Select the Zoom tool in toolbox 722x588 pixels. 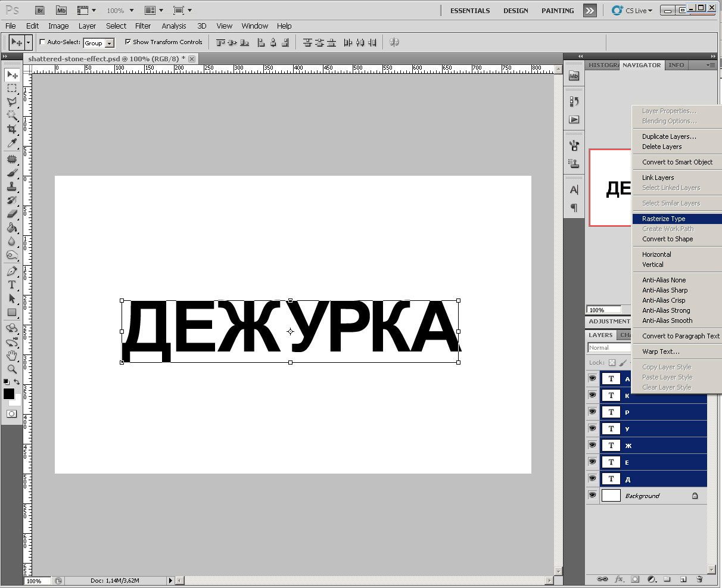(11, 369)
